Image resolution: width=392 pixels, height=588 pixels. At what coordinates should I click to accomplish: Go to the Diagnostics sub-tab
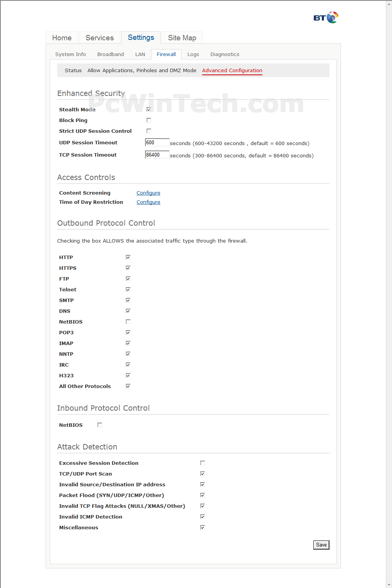225,55
